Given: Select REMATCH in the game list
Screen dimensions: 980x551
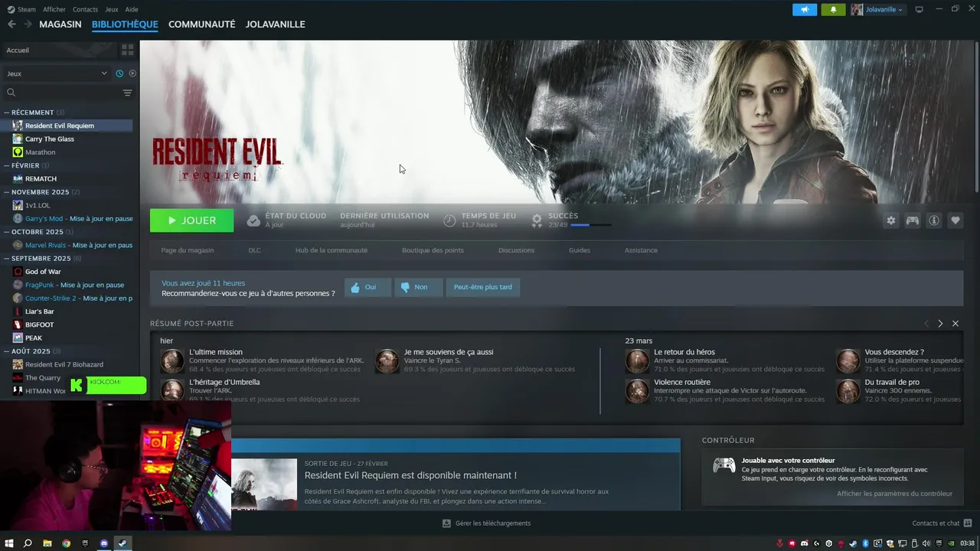Looking at the screenshot, I should pyautogui.click(x=41, y=178).
